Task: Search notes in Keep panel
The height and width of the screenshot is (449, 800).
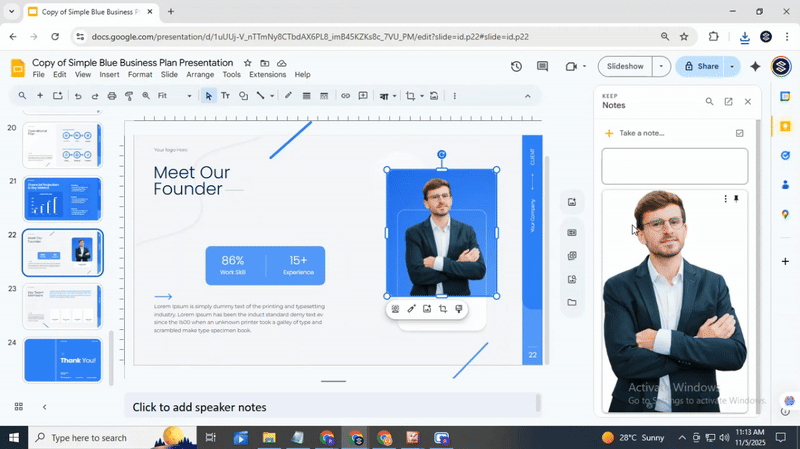Action: [x=709, y=102]
